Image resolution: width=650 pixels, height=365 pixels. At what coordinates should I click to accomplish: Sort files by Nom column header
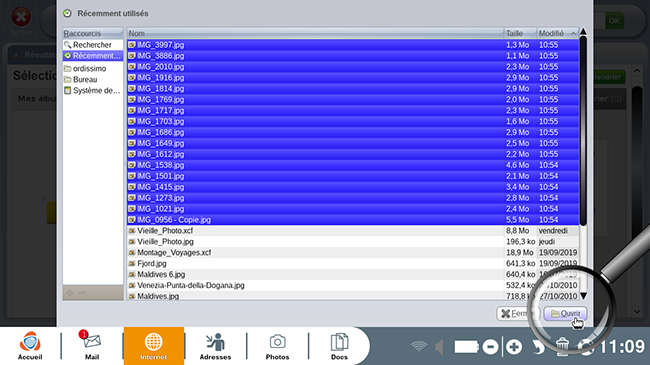click(315, 33)
